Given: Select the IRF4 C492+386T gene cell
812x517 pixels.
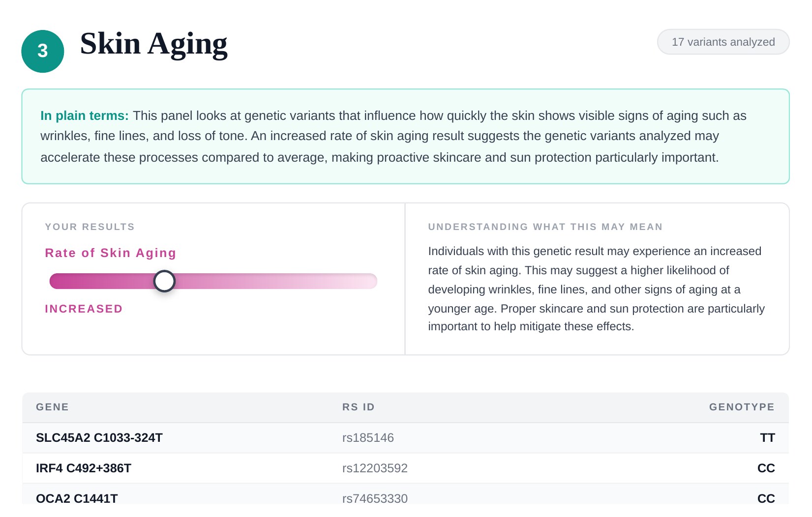Looking at the screenshot, I should 84,468.
